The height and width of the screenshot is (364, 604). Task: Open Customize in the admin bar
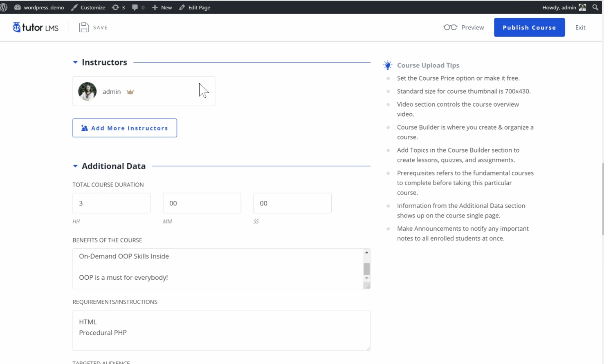pyautogui.click(x=88, y=7)
